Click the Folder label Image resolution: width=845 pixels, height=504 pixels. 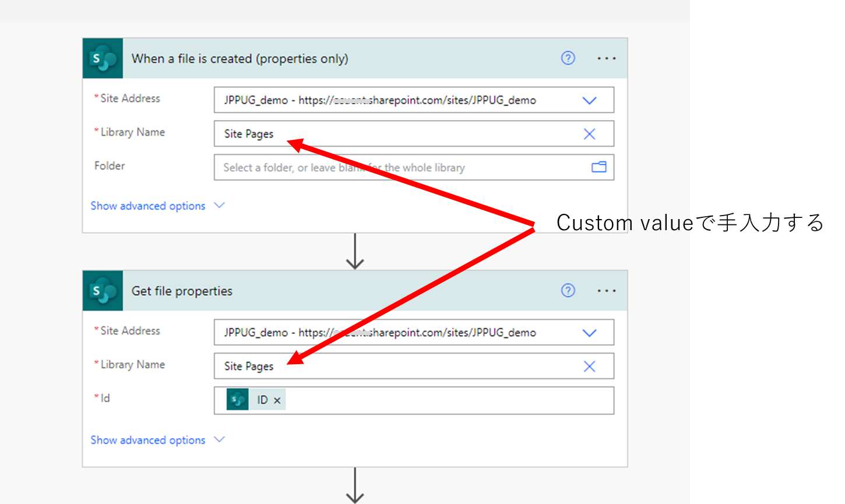point(110,166)
